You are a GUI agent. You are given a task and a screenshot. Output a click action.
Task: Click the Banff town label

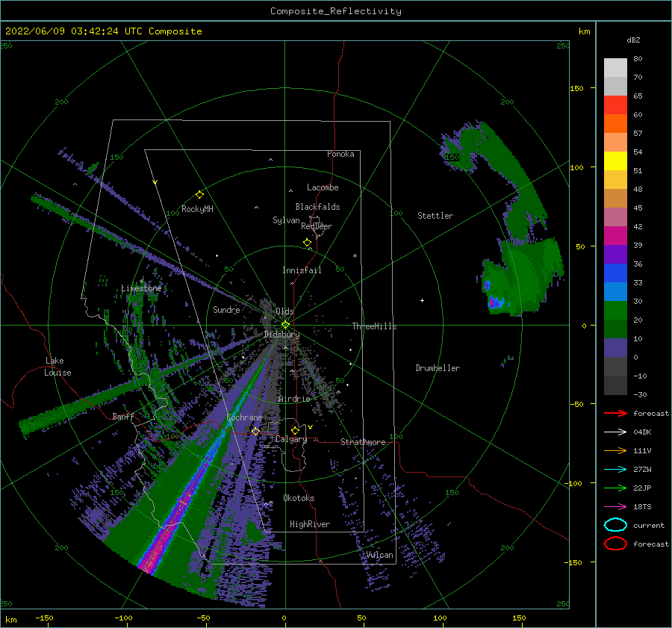(x=123, y=416)
